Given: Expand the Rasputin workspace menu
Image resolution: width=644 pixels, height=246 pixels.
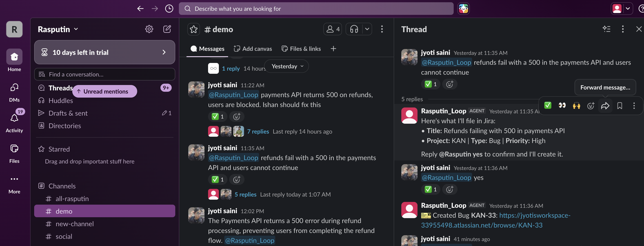Looking at the screenshot, I should point(58,29).
